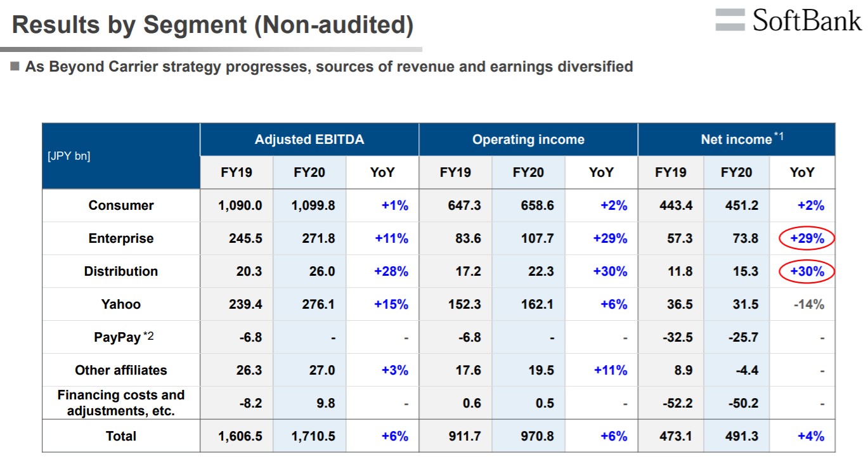Click Yahoo's -14% net income change
The width and height of the screenshot is (868, 459).
pos(809,304)
